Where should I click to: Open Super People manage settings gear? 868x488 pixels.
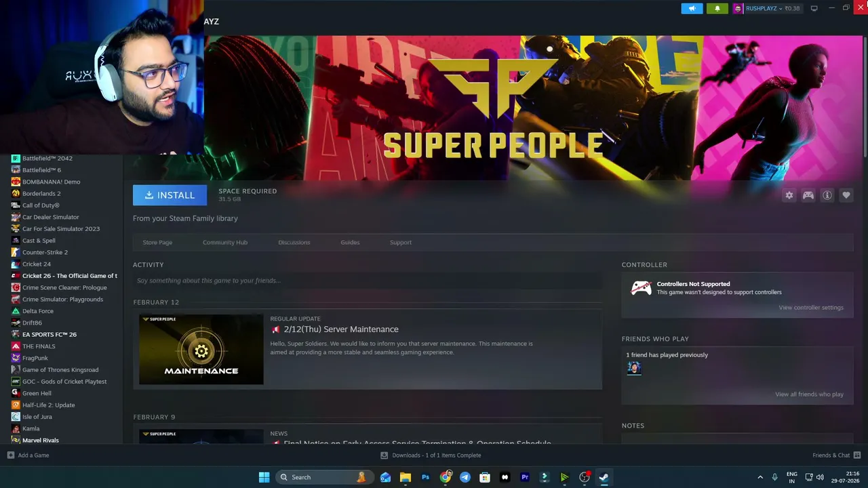(789, 195)
